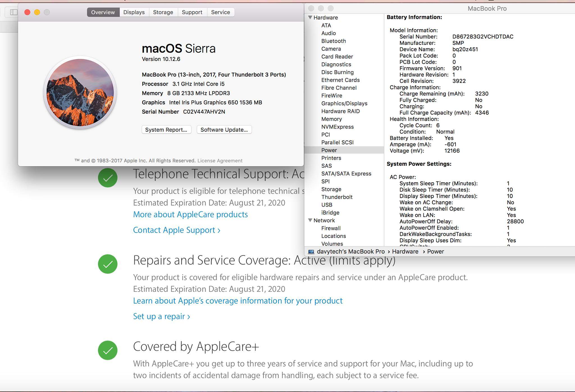
Task: Select Storage in System Report sidebar
Action: pos(331,189)
